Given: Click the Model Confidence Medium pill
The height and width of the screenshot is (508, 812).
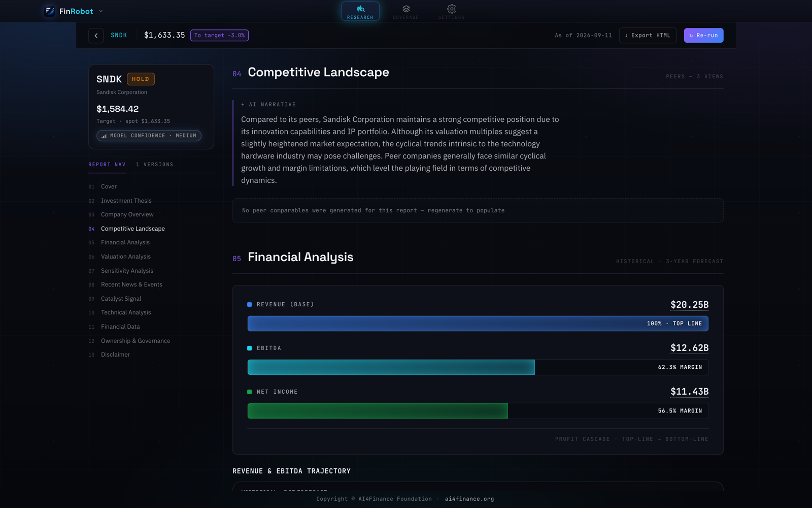Looking at the screenshot, I should (x=149, y=136).
